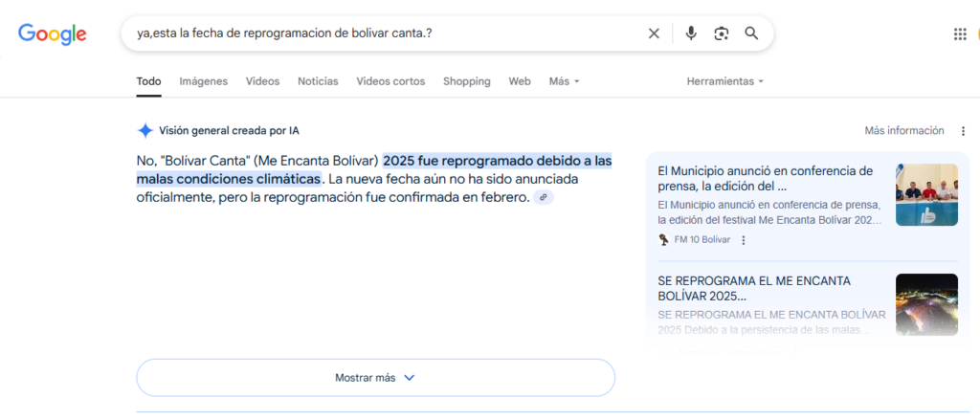Click the press conference thumbnail image

pyautogui.click(x=926, y=194)
